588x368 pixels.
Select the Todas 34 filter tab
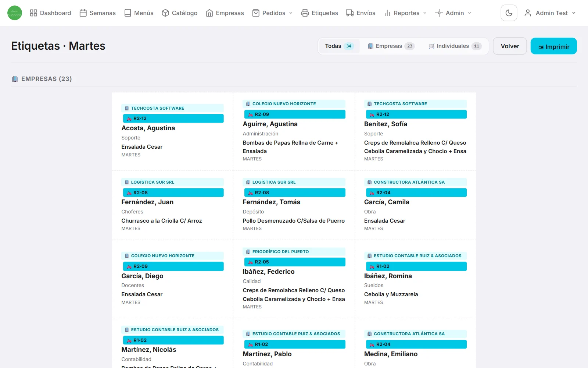[339, 46]
